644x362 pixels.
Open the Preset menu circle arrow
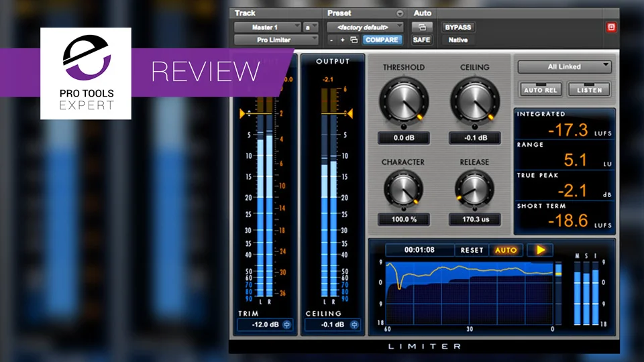[x=399, y=13]
